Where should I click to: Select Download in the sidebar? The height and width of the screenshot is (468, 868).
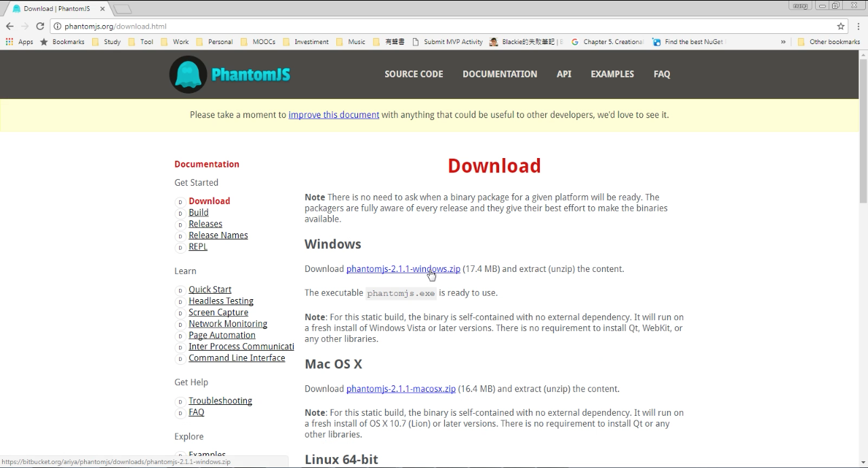(x=209, y=201)
